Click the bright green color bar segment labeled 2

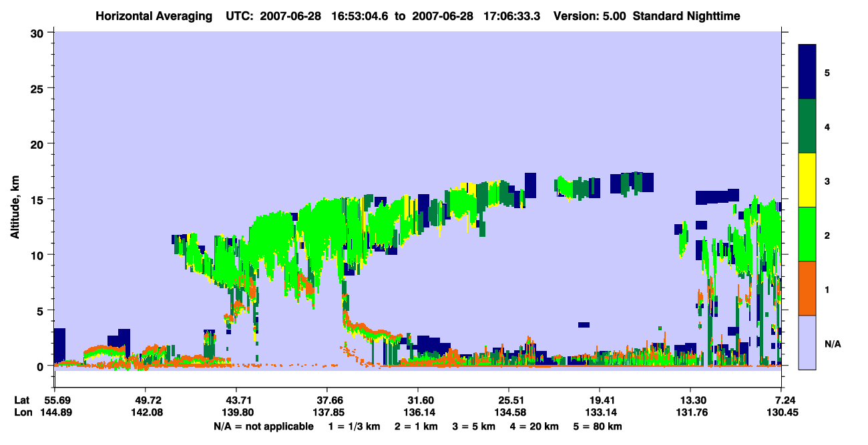pyautogui.click(x=807, y=234)
